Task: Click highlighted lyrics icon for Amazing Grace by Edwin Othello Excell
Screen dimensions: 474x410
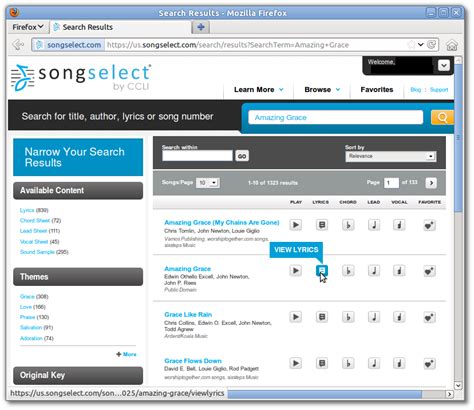Action: pos(322,271)
